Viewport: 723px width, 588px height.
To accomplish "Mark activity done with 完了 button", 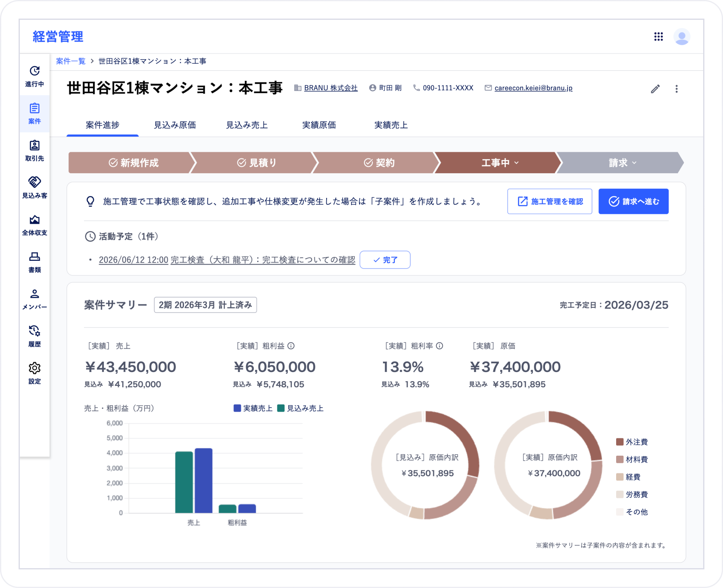I will point(385,260).
